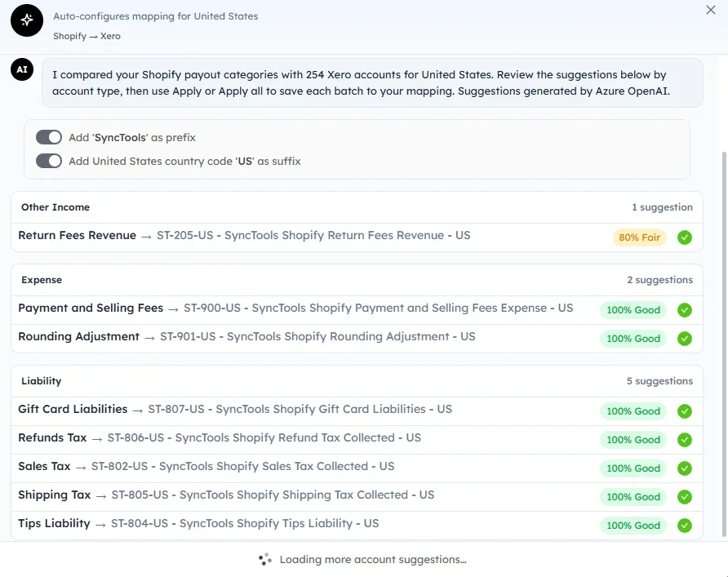The width and height of the screenshot is (728, 577).
Task: Select 'Tips Liability' category text
Action: coord(54,523)
